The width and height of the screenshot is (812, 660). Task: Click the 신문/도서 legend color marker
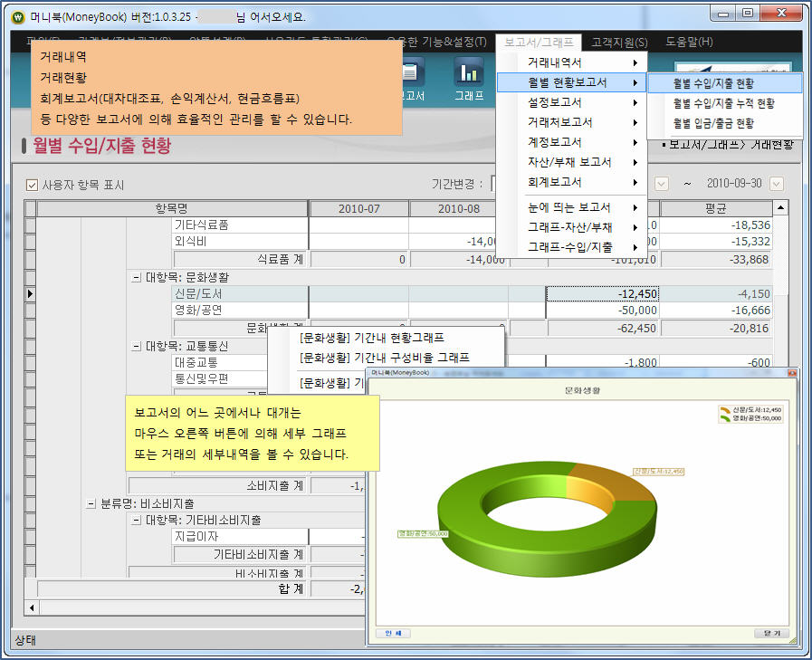pyautogui.click(x=723, y=410)
